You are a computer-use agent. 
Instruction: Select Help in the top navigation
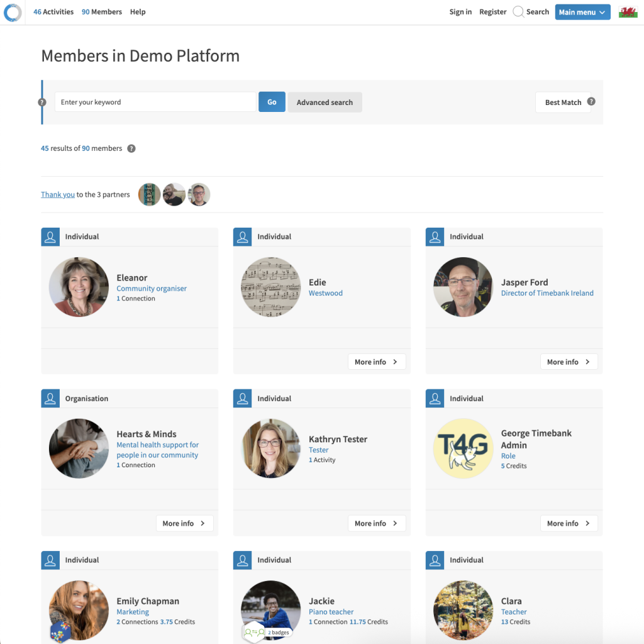point(138,12)
